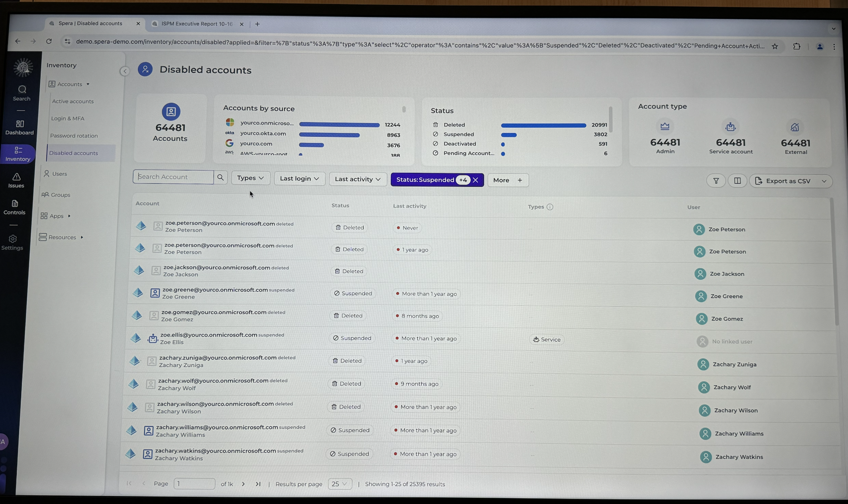Collapse the Inventory side panel
This screenshot has width=848, height=504.
click(x=125, y=71)
